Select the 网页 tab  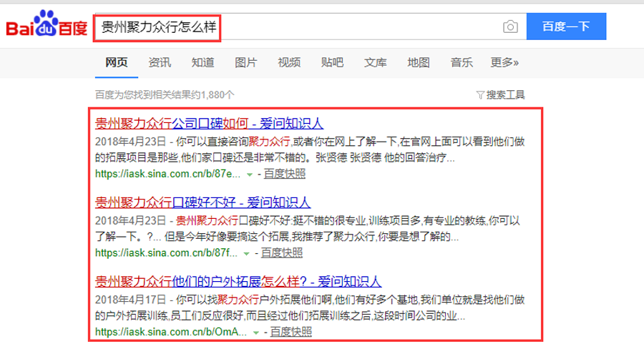pyautogui.click(x=116, y=62)
